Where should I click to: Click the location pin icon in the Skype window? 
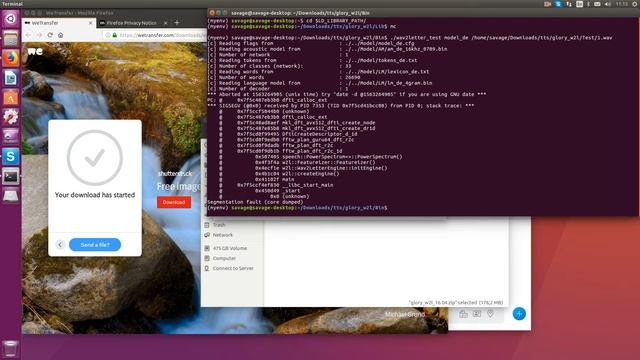click(x=490, y=314)
